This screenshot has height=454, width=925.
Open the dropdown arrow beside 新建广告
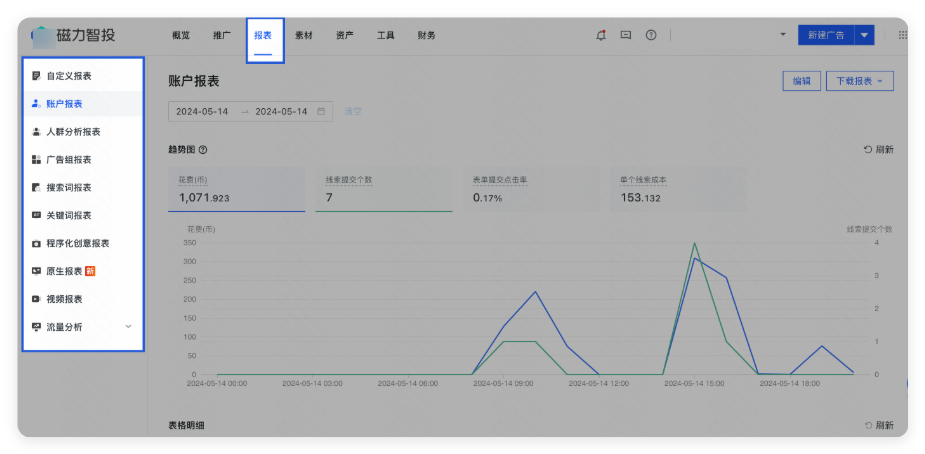click(x=864, y=35)
